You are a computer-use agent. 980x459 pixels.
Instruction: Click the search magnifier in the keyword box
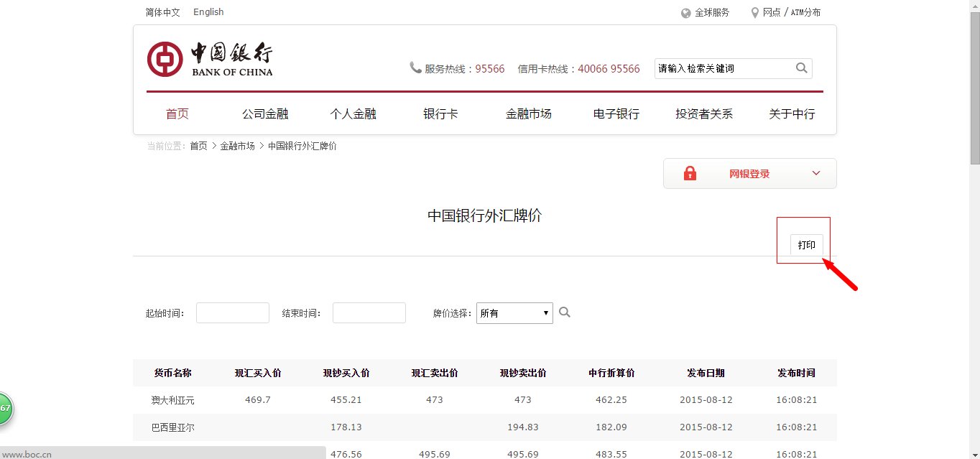tap(801, 68)
